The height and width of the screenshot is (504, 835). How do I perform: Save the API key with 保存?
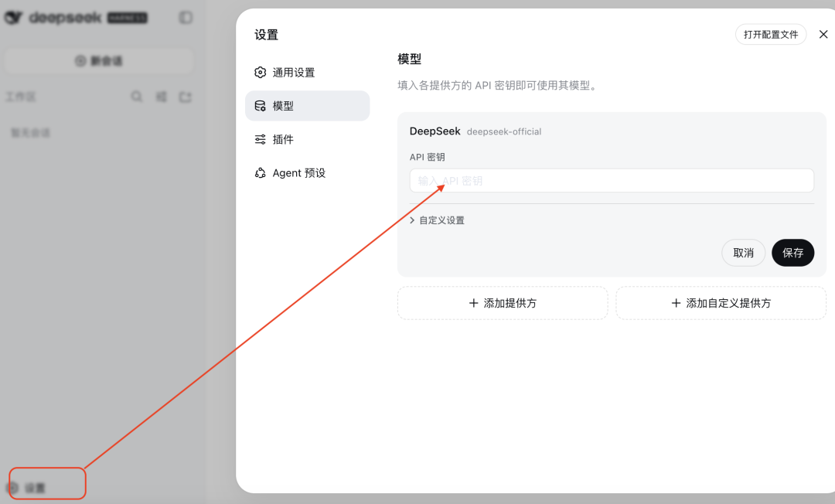(x=792, y=253)
